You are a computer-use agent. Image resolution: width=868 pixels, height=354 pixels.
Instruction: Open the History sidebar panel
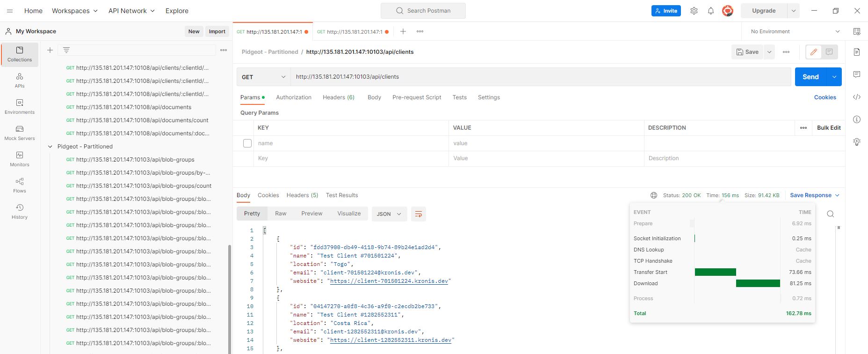pos(20,212)
